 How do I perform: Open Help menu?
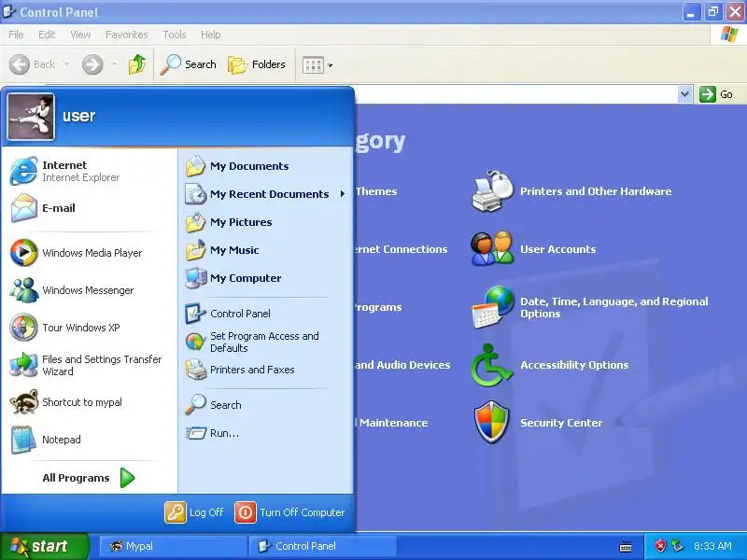(x=211, y=35)
